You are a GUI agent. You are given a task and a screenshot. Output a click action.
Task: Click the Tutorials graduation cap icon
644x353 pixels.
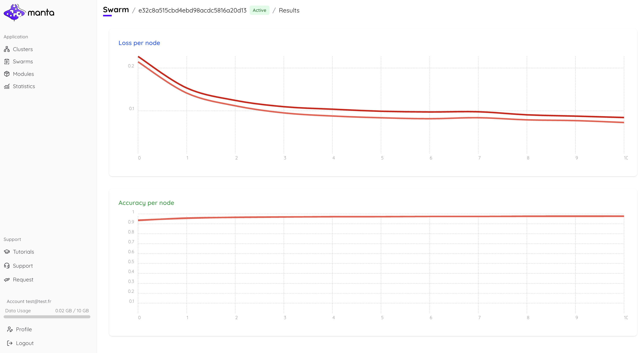[x=7, y=251]
